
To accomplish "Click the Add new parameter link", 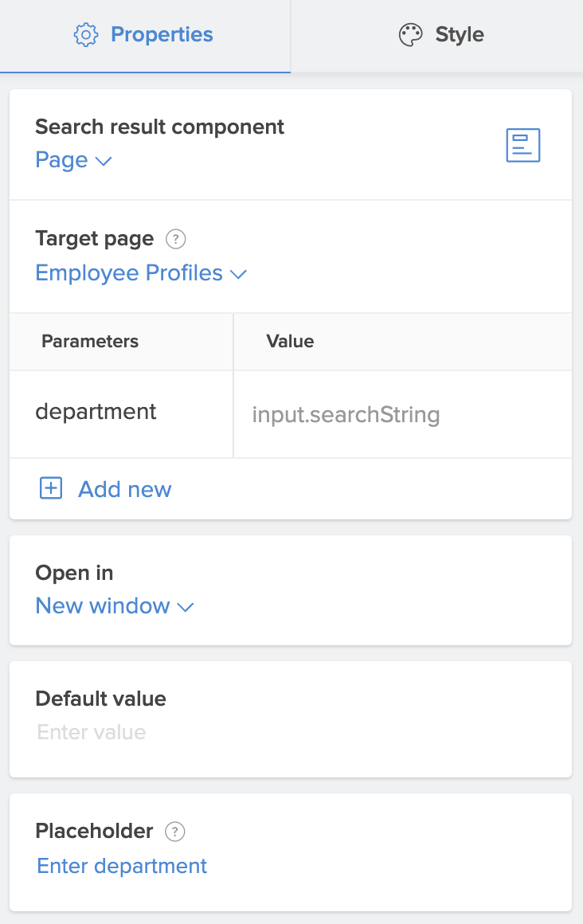I will click(x=124, y=489).
